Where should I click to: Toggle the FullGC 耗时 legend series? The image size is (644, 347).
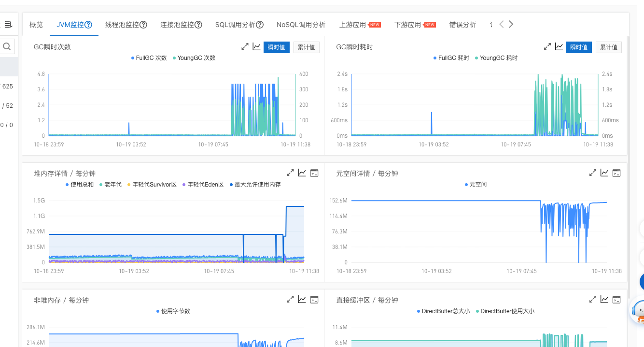point(451,58)
